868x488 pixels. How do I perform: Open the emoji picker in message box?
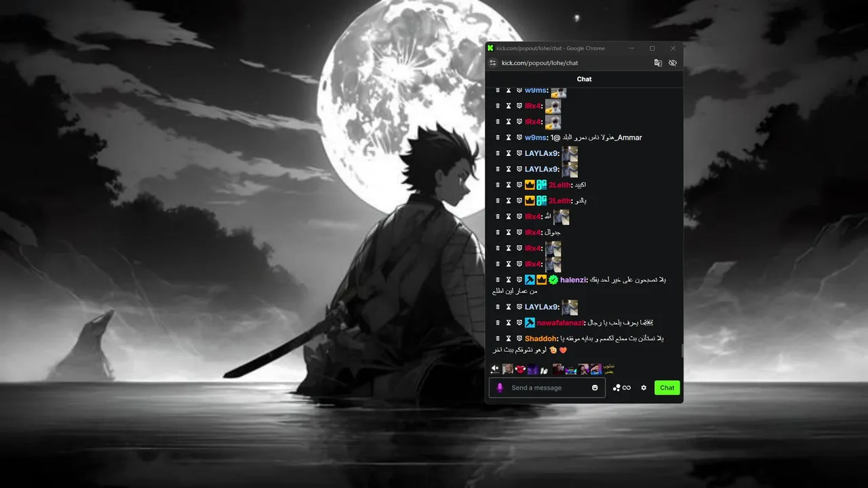point(595,388)
